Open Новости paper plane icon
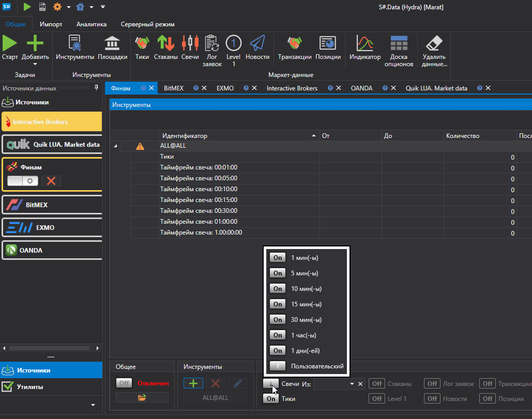The width and height of the screenshot is (532, 419). [257, 43]
